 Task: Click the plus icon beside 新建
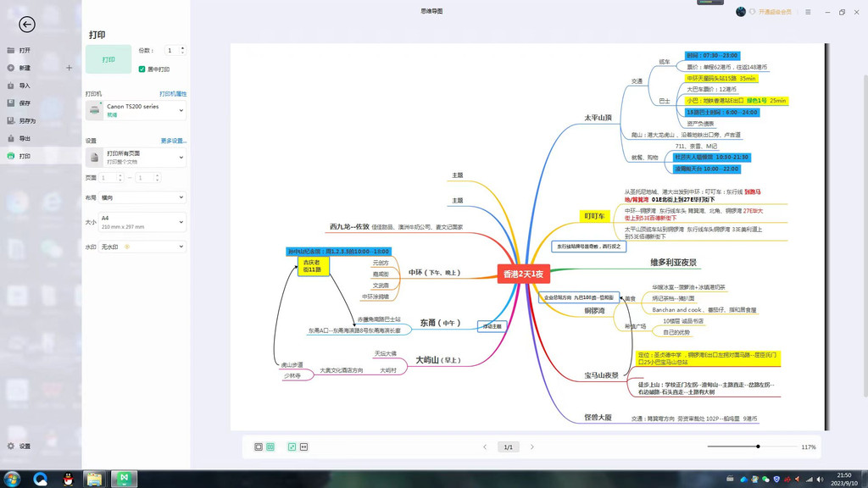tap(70, 68)
